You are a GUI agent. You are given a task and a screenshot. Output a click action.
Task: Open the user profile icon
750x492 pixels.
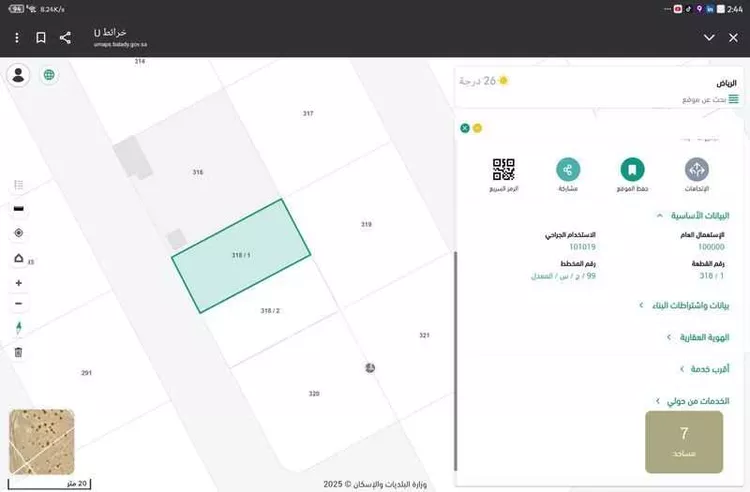(x=19, y=75)
